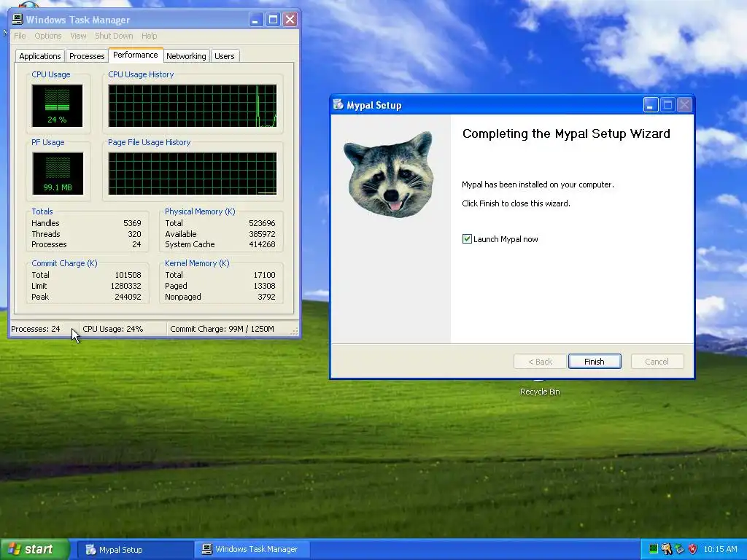The width and height of the screenshot is (747, 560).
Task: Switch to the Networking tab
Action: pyautogui.click(x=186, y=56)
